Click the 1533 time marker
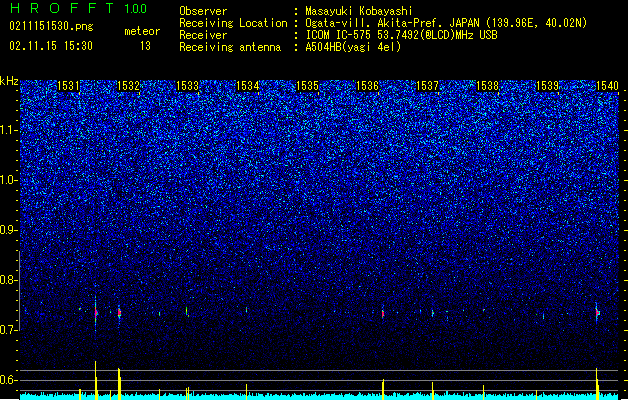This screenshot has height=400, width=629. click(x=188, y=86)
